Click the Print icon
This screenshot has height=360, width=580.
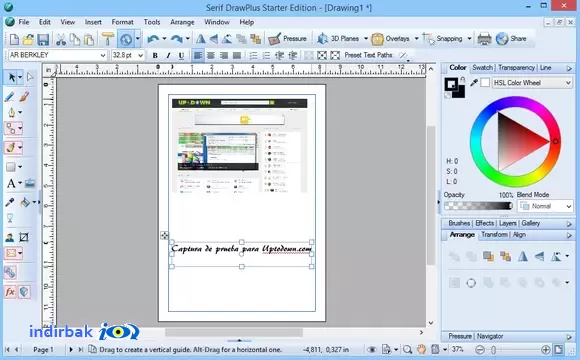click(x=484, y=38)
